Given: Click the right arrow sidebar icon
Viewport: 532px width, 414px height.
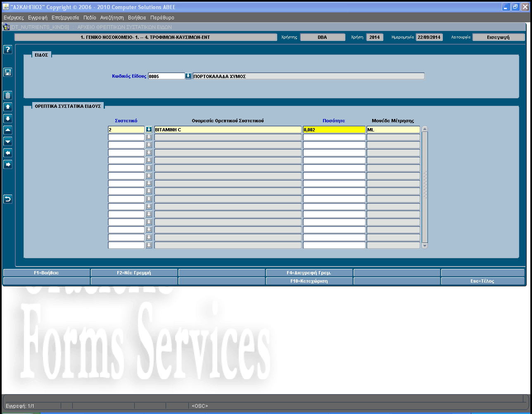Looking at the screenshot, I should coord(7,164).
